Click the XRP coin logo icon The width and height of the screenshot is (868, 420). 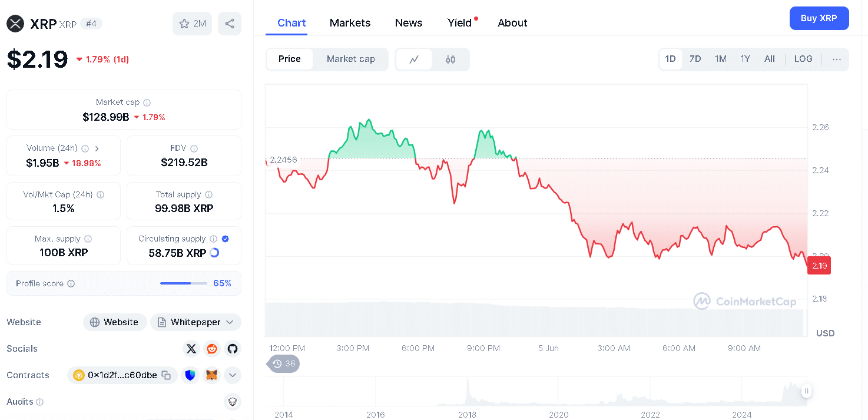click(15, 24)
